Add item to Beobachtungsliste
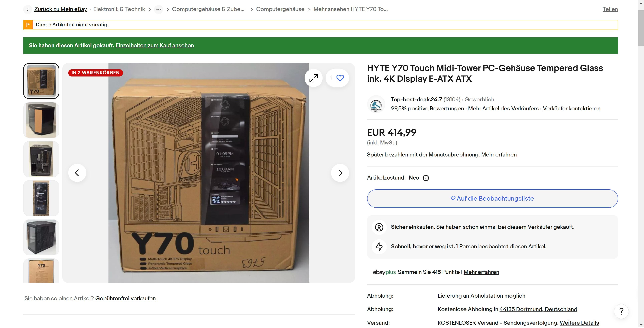Screen dimensions: 644x328 pos(492,198)
